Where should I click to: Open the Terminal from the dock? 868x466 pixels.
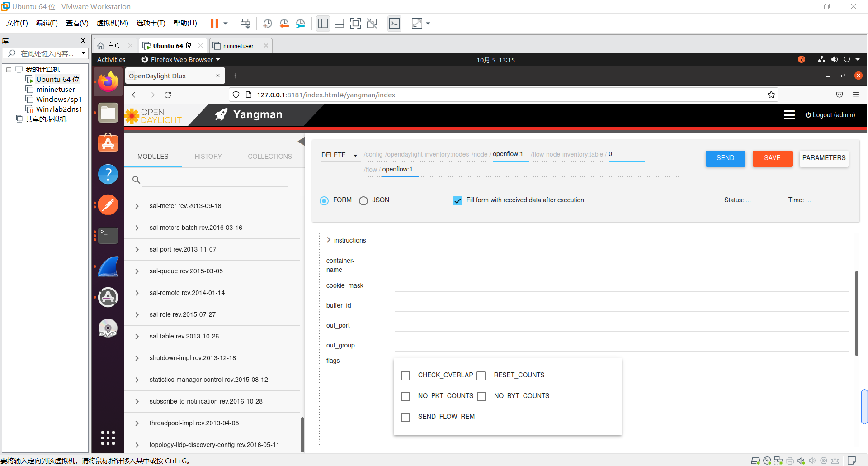pos(108,235)
